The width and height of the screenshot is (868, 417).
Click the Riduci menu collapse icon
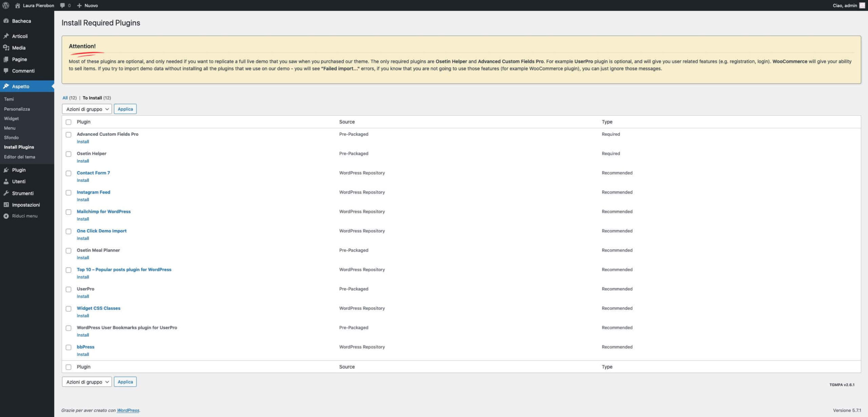[6, 216]
